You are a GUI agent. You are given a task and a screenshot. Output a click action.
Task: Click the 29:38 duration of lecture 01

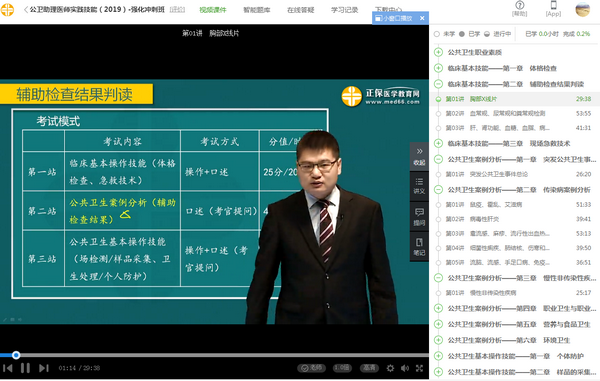point(584,99)
